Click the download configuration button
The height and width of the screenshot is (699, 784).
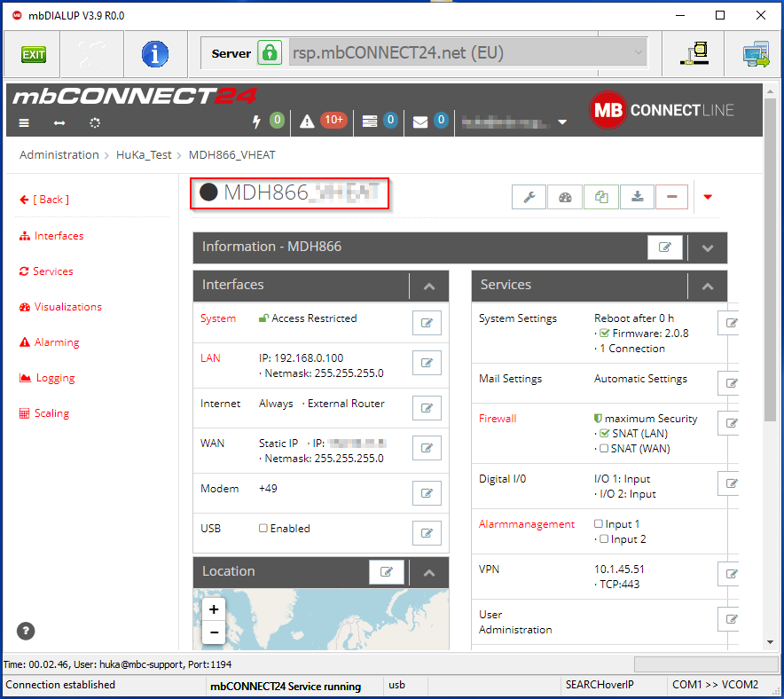[637, 197]
